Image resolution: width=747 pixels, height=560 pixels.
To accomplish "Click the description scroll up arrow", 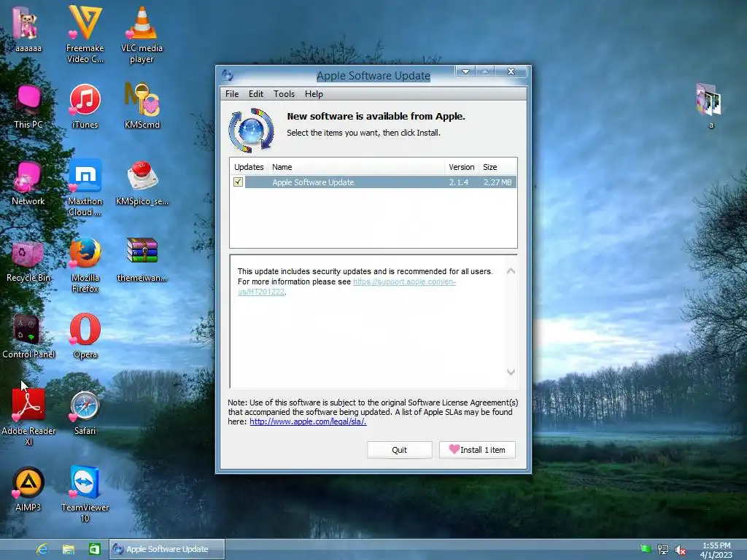I will [511, 271].
